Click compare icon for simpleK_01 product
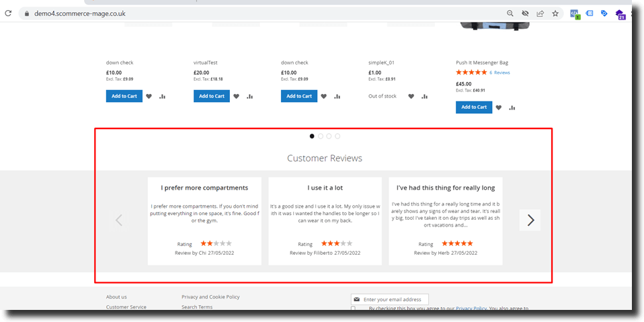Image resolution: width=644 pixels, height=322 pixels. [x=424, y=96]
